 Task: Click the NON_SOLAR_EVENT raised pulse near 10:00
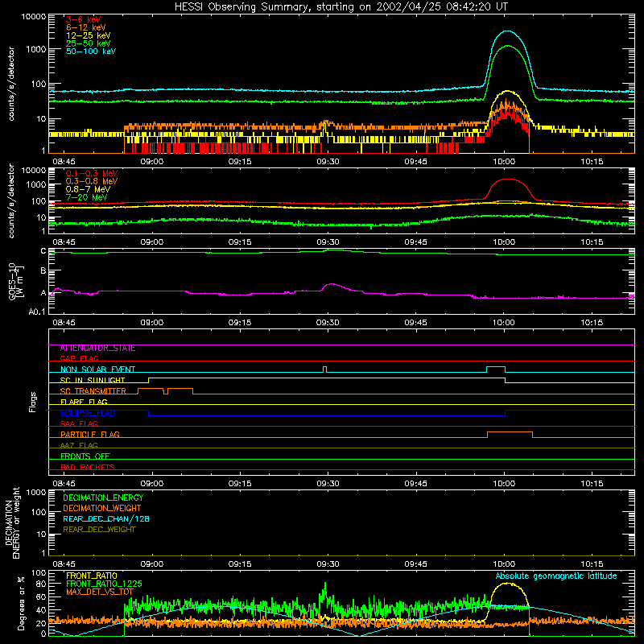(x=496, y=367)
